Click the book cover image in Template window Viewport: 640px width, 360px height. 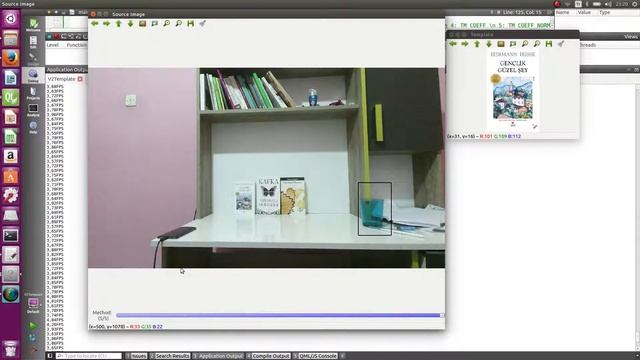click(513, 90)
